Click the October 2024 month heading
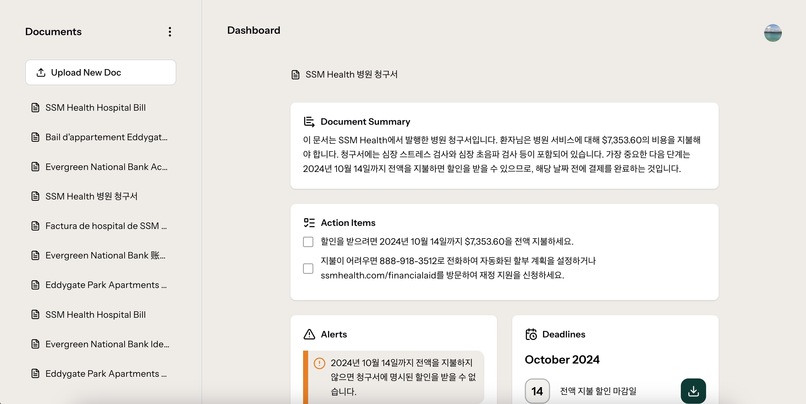This screenshot has height=404, width=806. pos(562,360)
